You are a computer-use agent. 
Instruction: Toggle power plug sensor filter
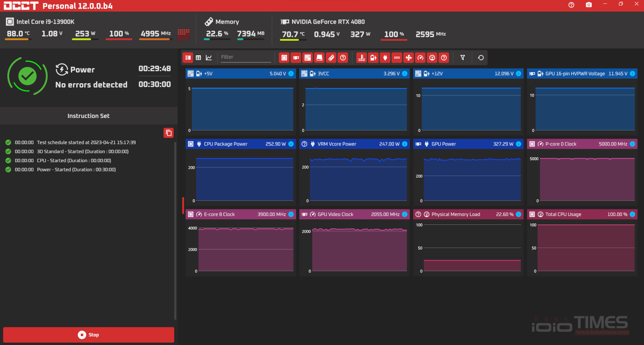pyautogui.click(x=385, y=57)
